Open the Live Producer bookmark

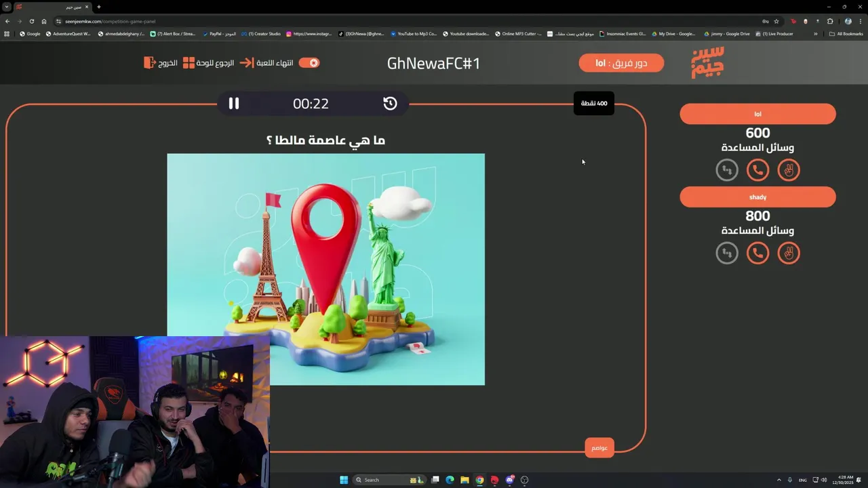[774, 34]
